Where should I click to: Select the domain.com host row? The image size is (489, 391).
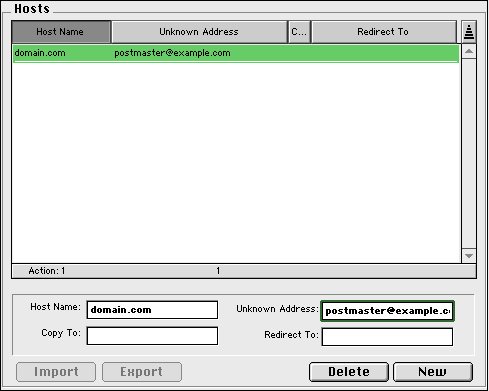coord(236,53)
